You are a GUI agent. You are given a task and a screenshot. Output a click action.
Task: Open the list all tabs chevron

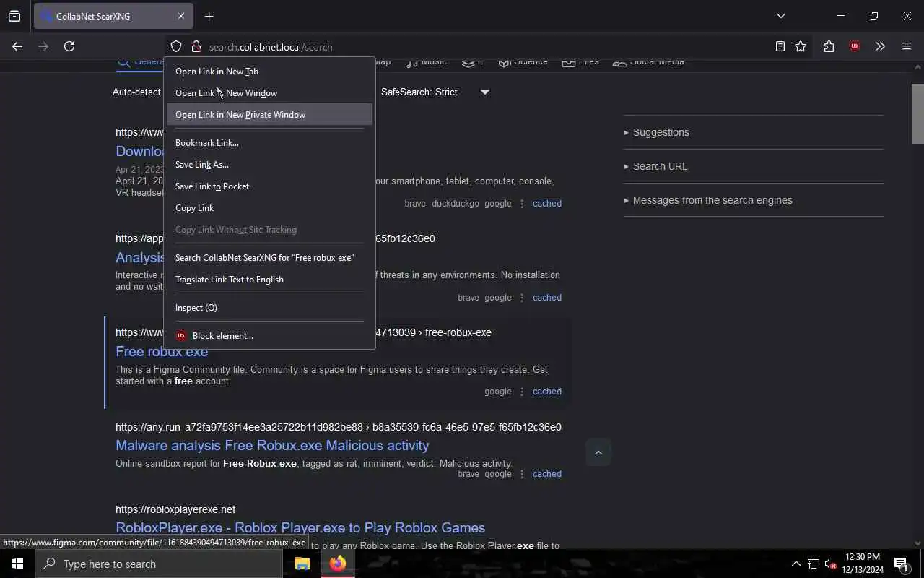point(780,16)
